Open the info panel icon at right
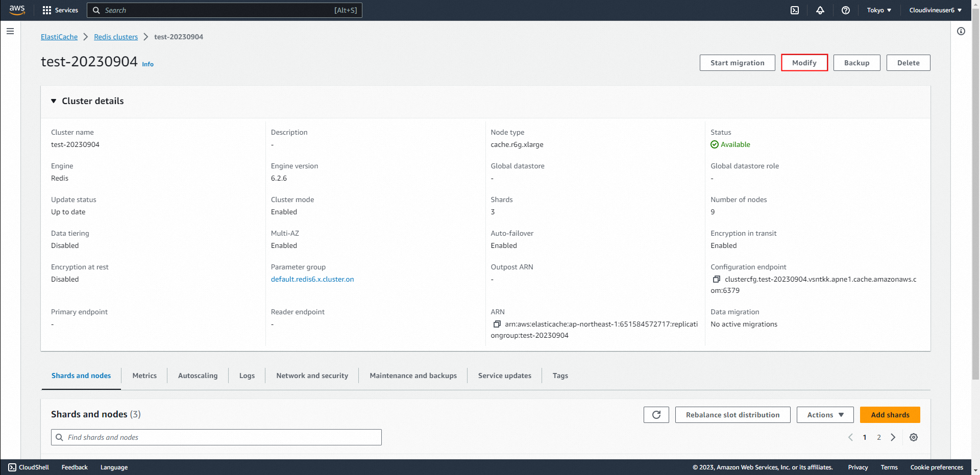Screen dimensions: 980x475 [961, 31]
